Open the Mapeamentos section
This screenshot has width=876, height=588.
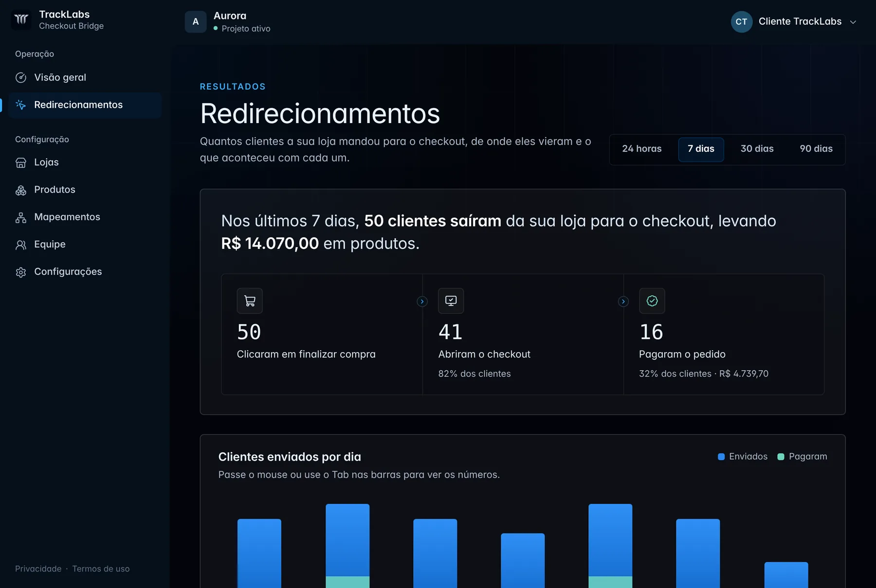click(85, 217)
